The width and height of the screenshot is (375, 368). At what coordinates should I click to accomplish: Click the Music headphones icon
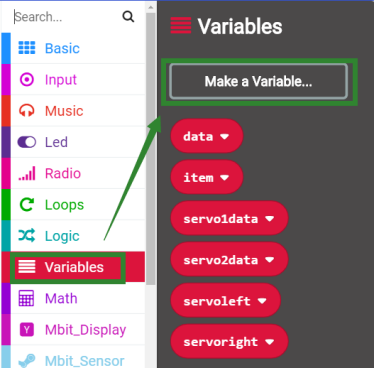pyautogui.click(x=27, y=111)
